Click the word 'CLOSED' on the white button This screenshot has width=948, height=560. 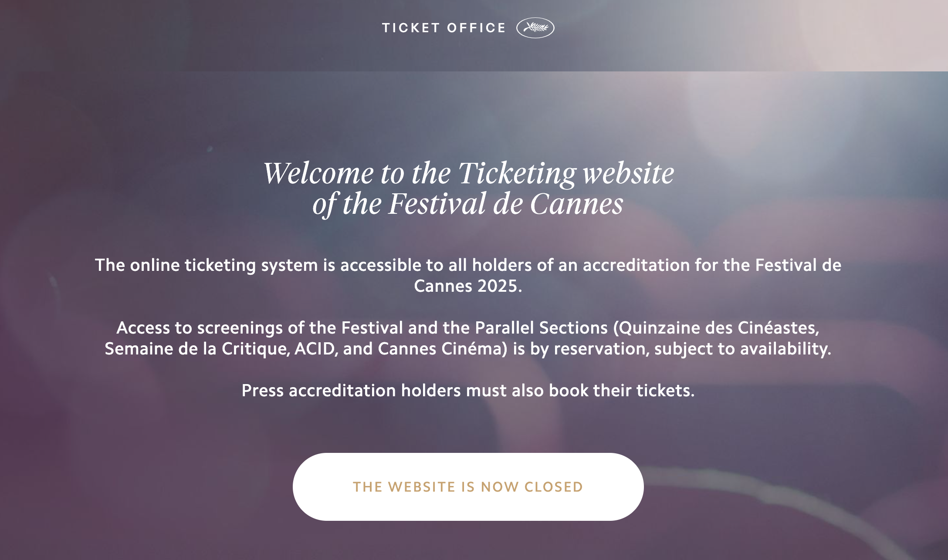(554, 487)
